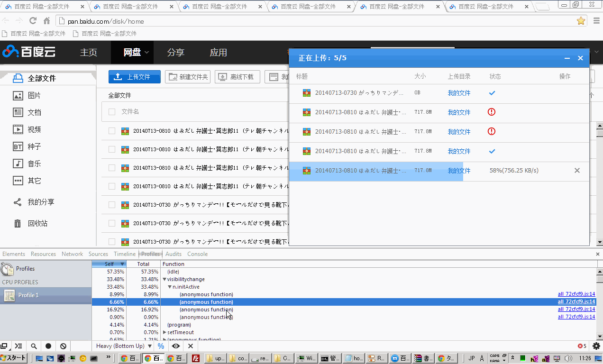Open Chrome menu hamburger icon

[597, 21]
